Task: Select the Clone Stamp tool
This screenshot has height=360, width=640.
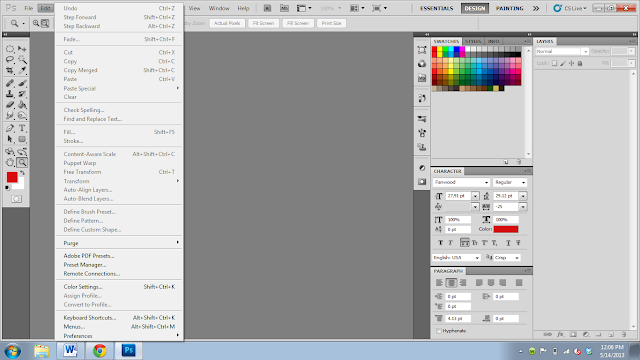Action: click(10, 94)
